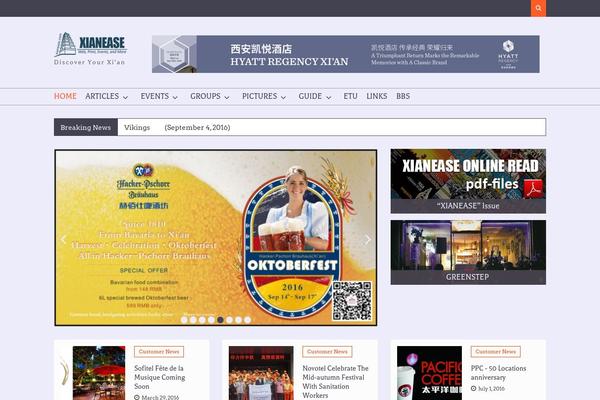600x400 pixels.
Task: Show next slide with right arrow
Action: coord(368,240)
